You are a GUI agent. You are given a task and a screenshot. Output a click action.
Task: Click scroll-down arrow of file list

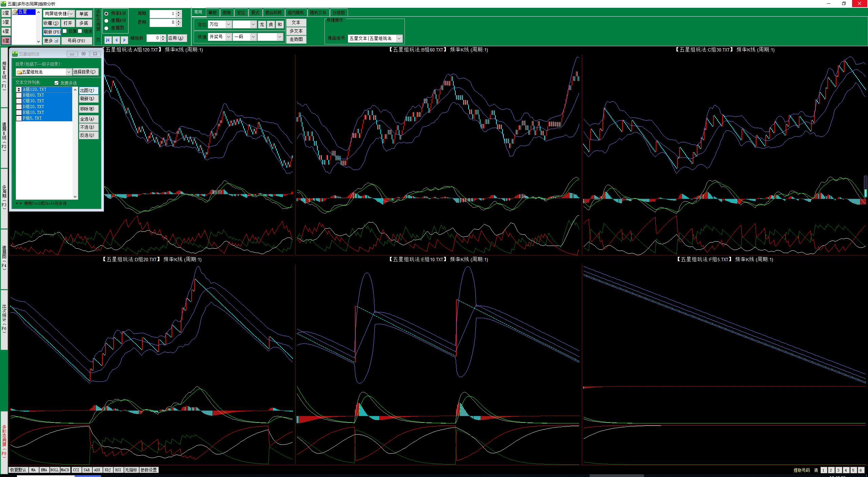pos(75,196)
